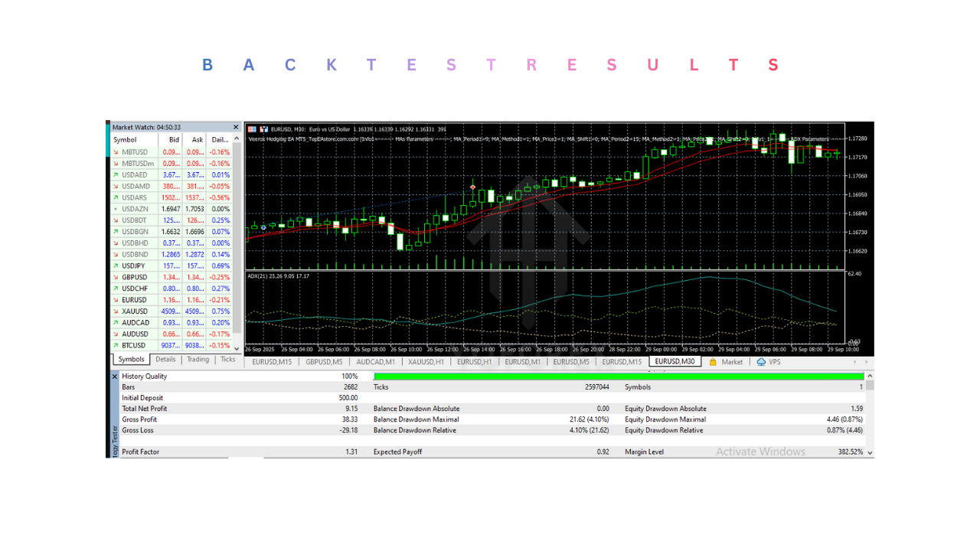Click the up-arrow icon next to BTCUSD
Image resolution: width=980 pixels, height=551 pixels.
116,346
